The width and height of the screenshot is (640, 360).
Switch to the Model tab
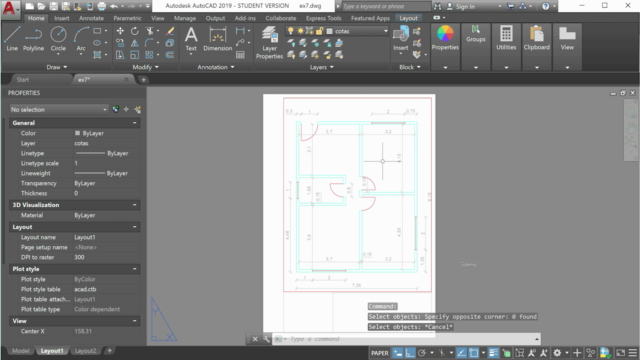click(20, 351)
